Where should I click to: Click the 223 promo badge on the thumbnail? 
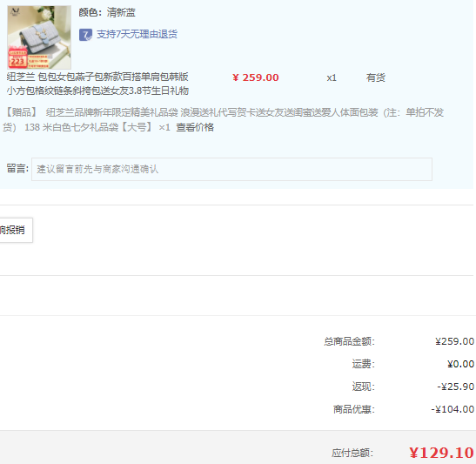click(x=17, y=61)
